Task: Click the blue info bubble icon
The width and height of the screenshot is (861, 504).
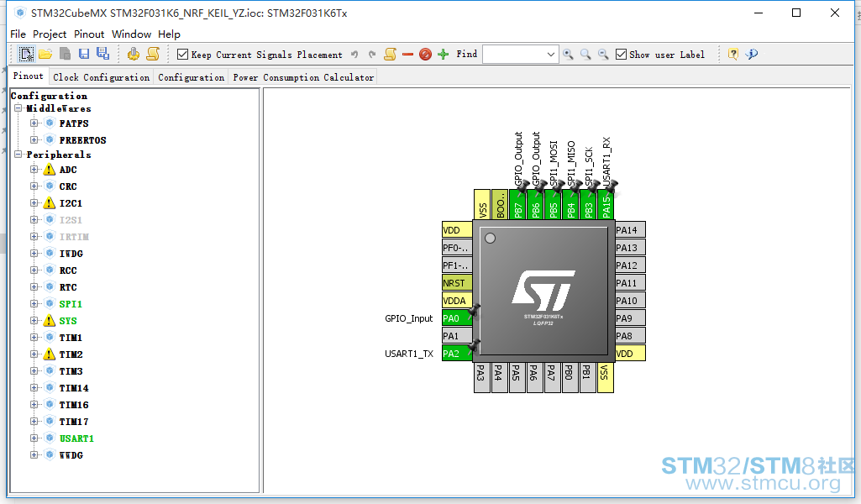Action: 752,54
